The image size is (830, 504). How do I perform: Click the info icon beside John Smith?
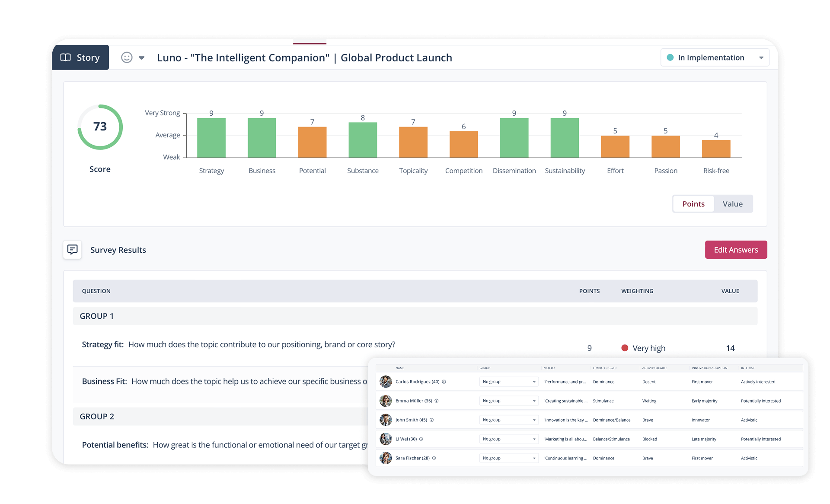432,419
